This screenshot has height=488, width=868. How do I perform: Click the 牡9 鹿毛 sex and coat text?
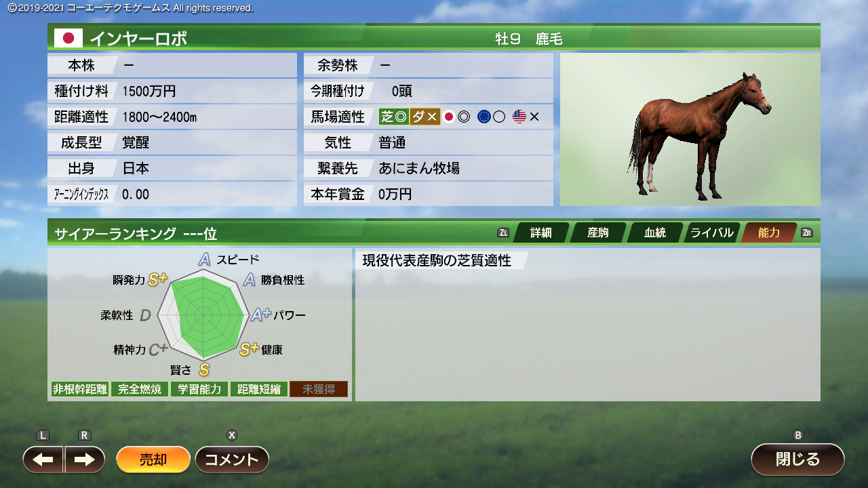click(529, 39)
